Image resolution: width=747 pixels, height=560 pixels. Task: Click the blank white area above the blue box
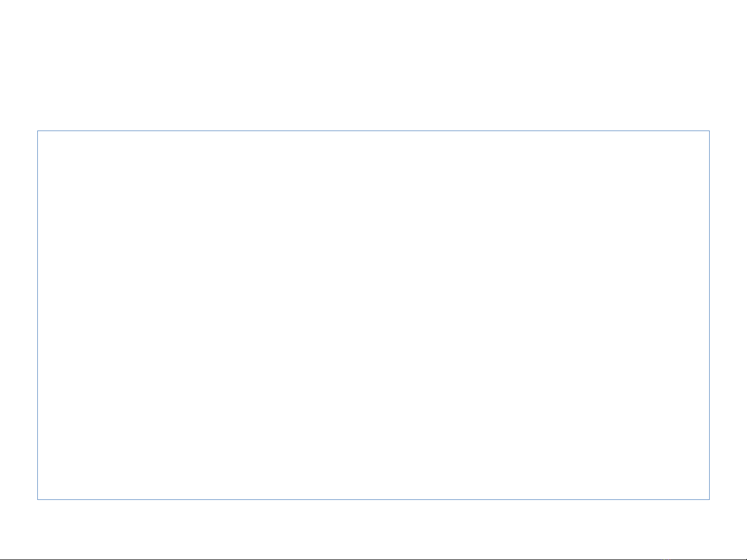pyautogui.click(x=373, y=65)
